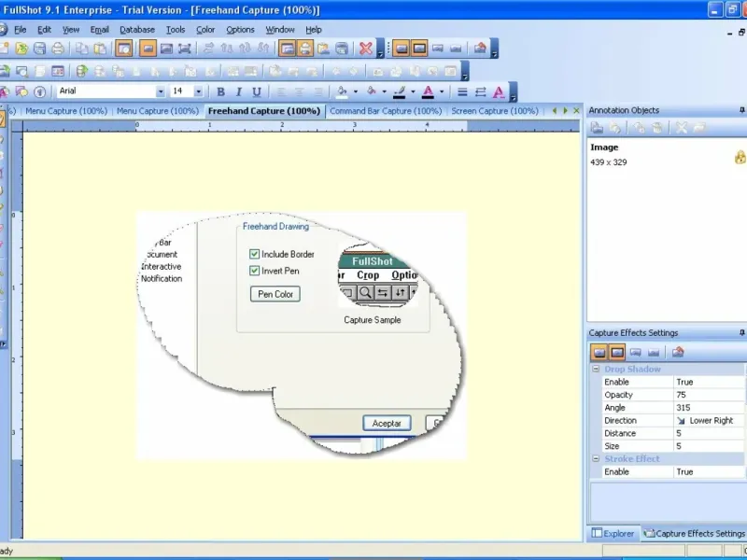
Task: Click the align right icon in formatting toolbar
Action: tap(318, 91)
